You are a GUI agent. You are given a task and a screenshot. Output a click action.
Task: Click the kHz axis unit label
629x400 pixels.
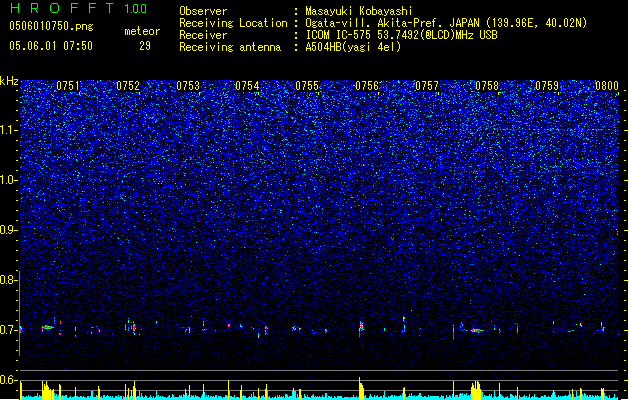pos(9,81)
